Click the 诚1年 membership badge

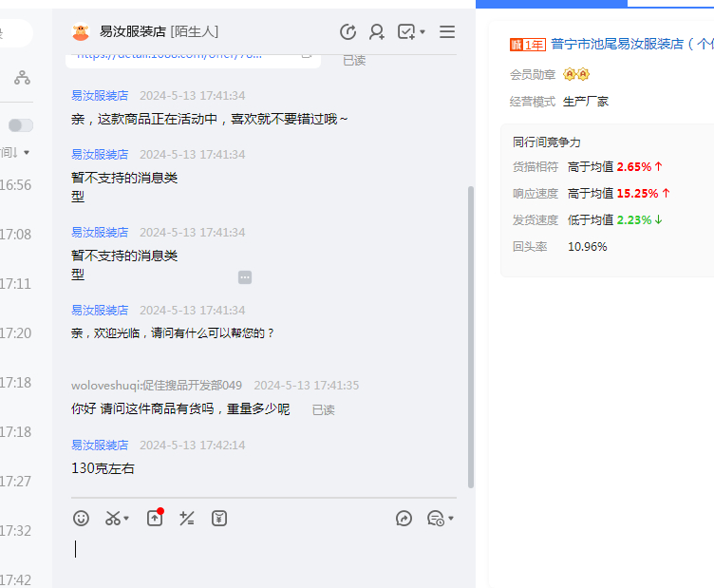point(527,45)
